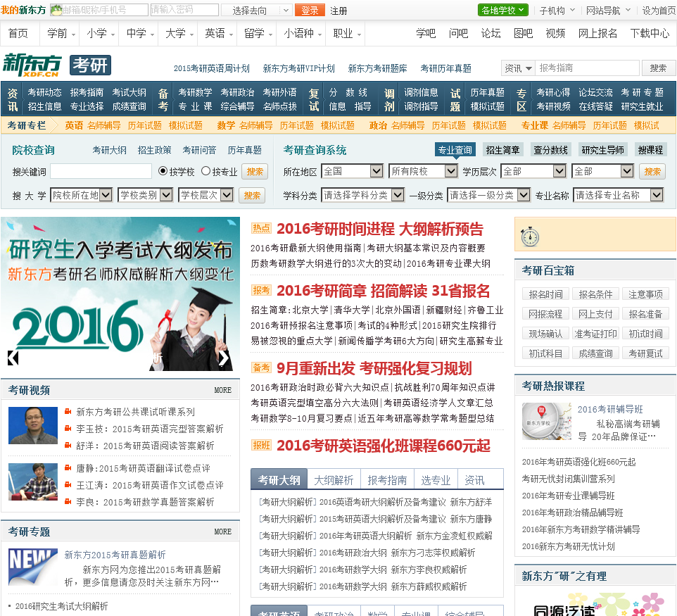The height and width of the screenshot is (616, 677).
Task: Open the 各地学校 green dropdown
Action: tap(503, 10)
